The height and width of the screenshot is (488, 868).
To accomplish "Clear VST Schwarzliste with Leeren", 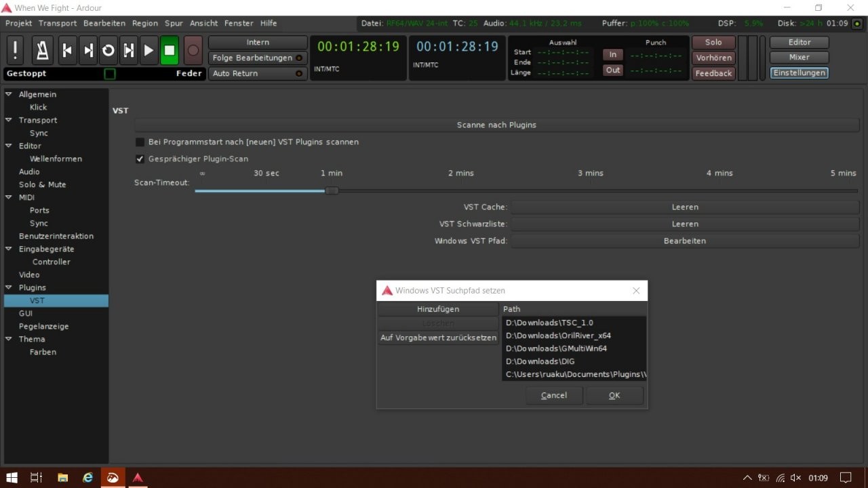I will [685, 224].
